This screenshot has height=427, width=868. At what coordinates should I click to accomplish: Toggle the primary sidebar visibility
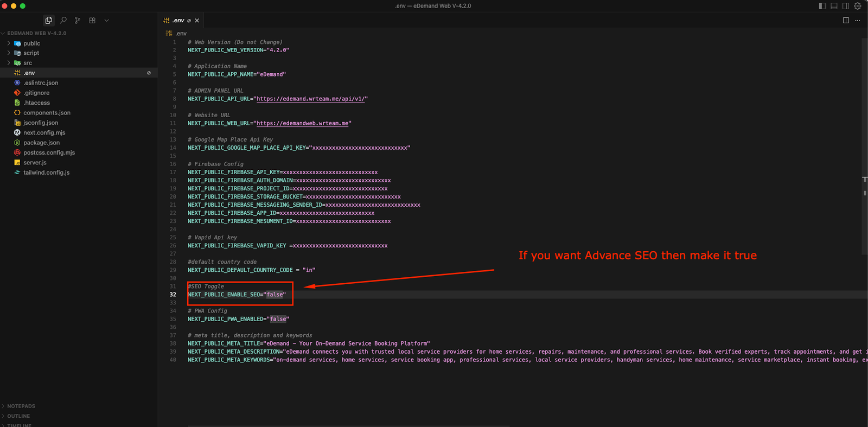[x=822, y=6]
